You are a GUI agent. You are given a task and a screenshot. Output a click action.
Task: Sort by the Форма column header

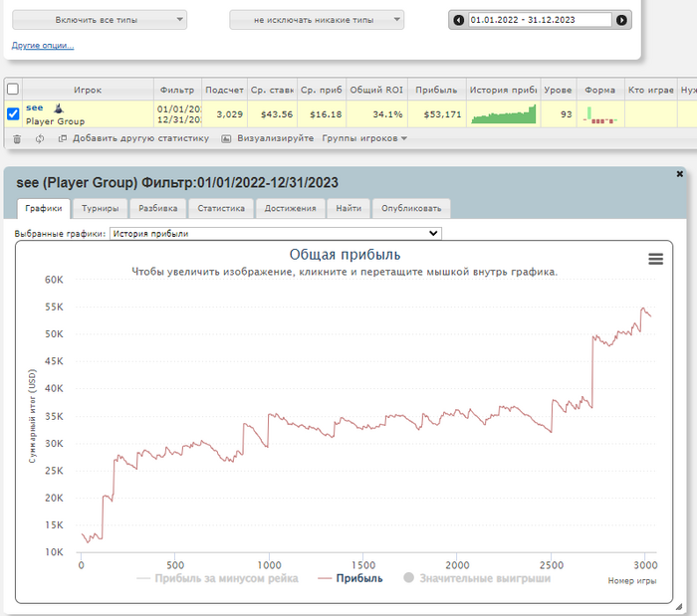[x=600, y=90]
